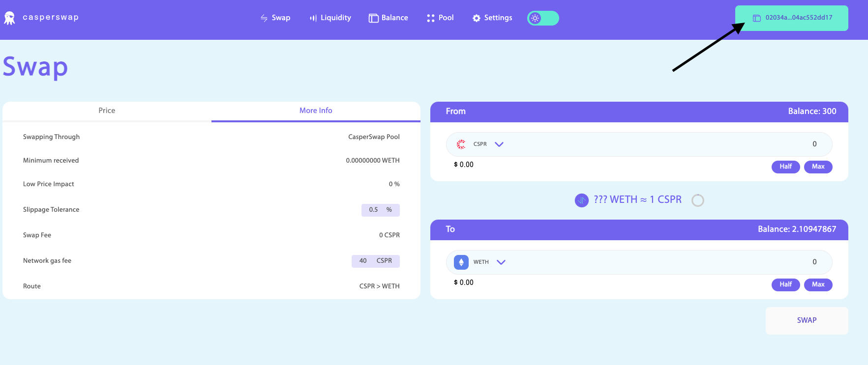Click the "$ 0.00" value under WETH
Screen dimensions: 868x365
[x=464, y=283]
